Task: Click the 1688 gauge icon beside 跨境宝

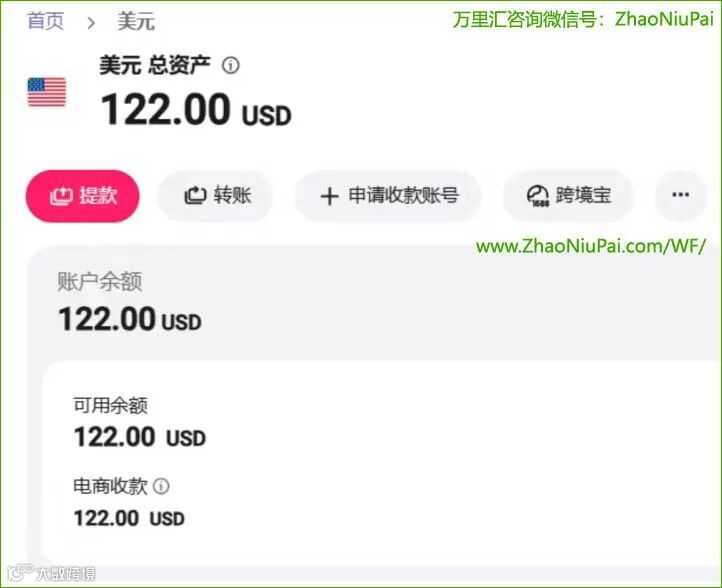Action: (537, 196)
